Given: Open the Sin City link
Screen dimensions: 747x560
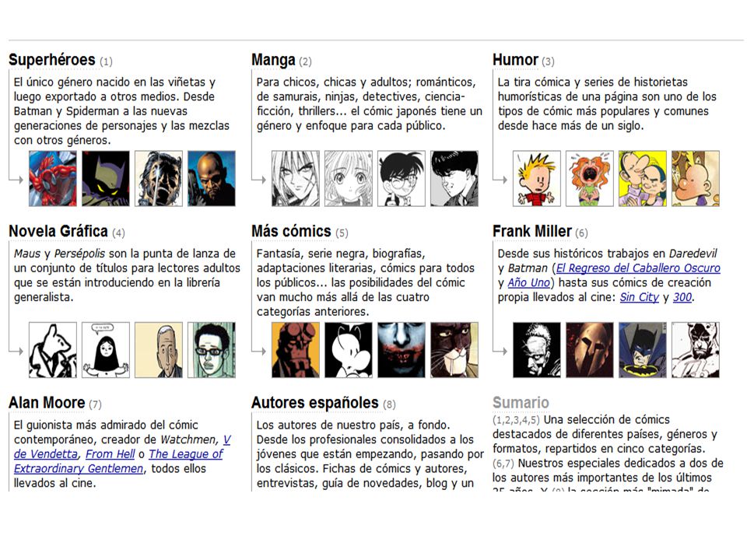Looking at the screenshot, I should tap(639, 297).
